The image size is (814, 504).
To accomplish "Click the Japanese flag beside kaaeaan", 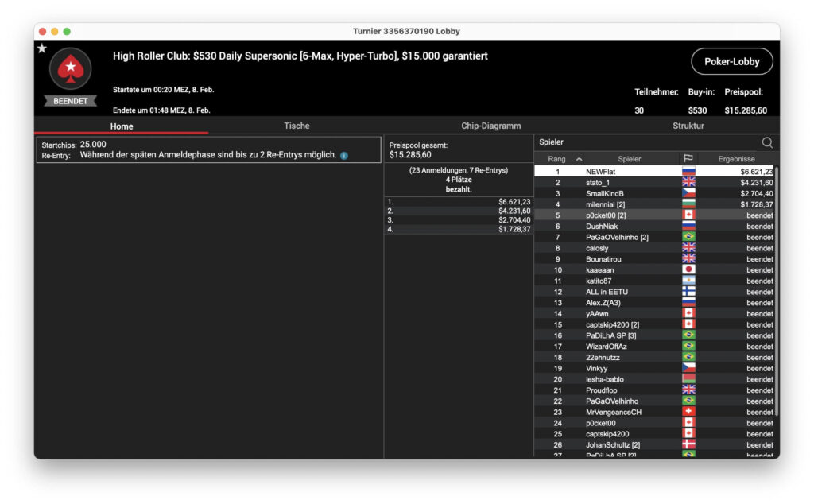I will click(688, 269).
